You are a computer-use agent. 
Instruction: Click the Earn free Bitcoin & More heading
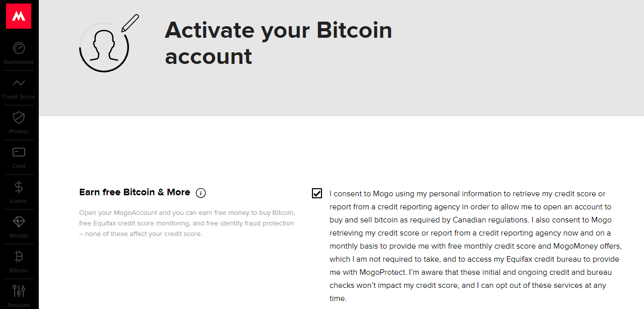click(x=135, y=192)
